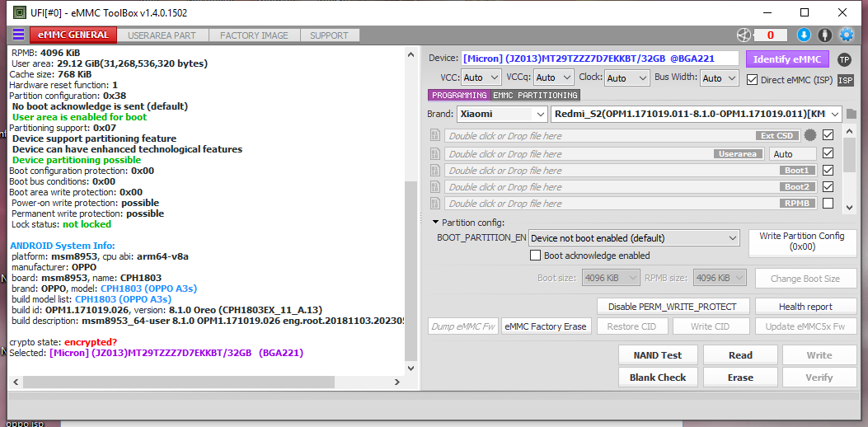Screen dimensions: 868x427
Task: Open the Clock dropdown
Action: pyautogui.click(x=627, y=78)
